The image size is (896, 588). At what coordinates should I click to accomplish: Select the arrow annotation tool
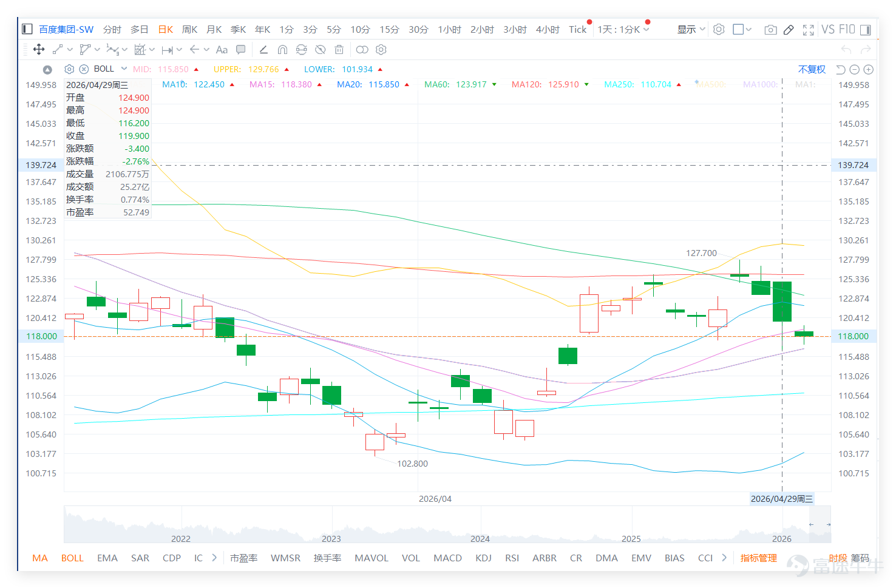click(x=194, y=50)
